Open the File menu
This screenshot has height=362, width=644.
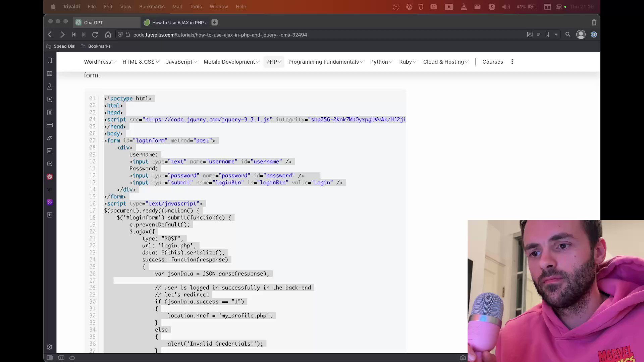click(92, 6)
